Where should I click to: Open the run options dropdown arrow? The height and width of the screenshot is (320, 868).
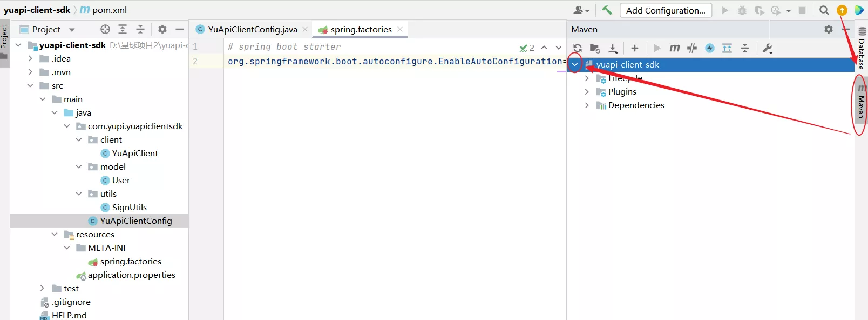point(789,11)
